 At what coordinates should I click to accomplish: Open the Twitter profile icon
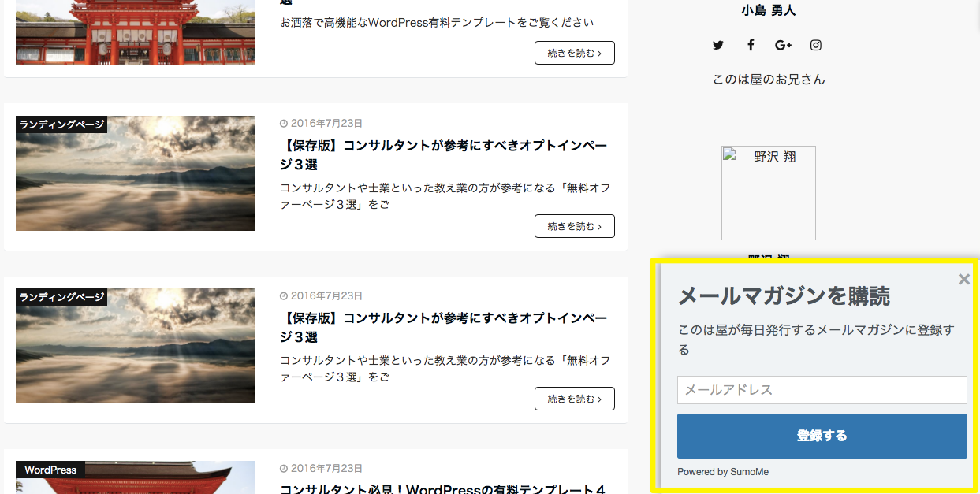tap(717, 45)
